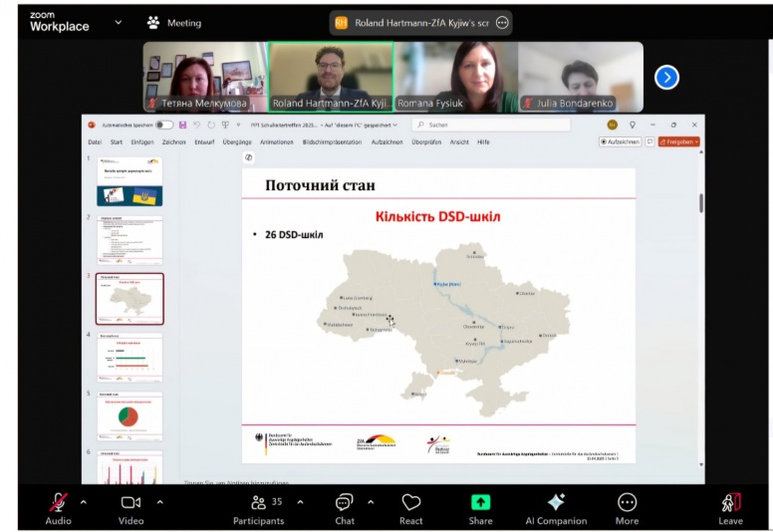Open the Einfügen ribbon tab
The width and height of the screenshot is (773, 532).
point(141,141)
